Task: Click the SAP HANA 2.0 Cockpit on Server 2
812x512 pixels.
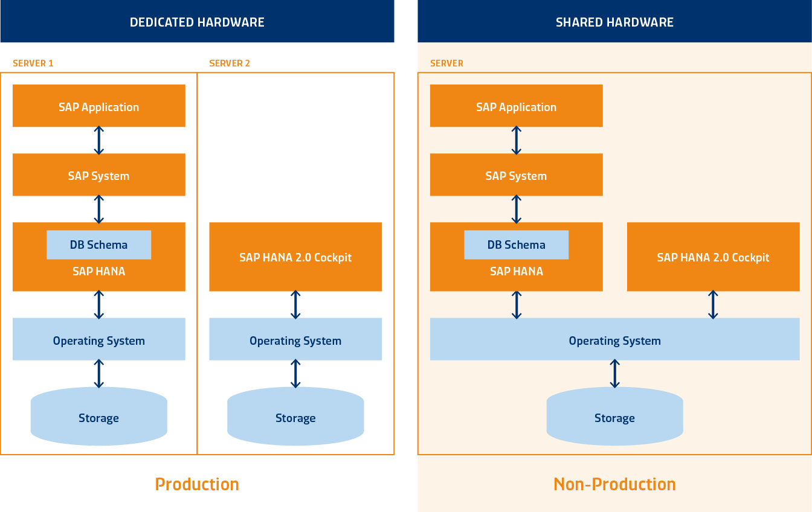Action: [295, 257]
